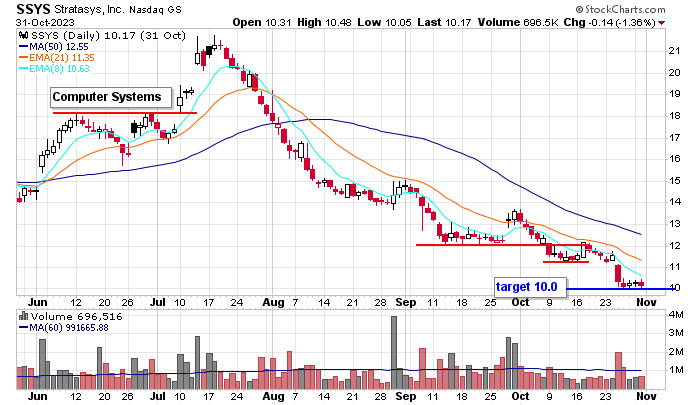Click the 3M volume axis label
700x405 pixels.
675,333
